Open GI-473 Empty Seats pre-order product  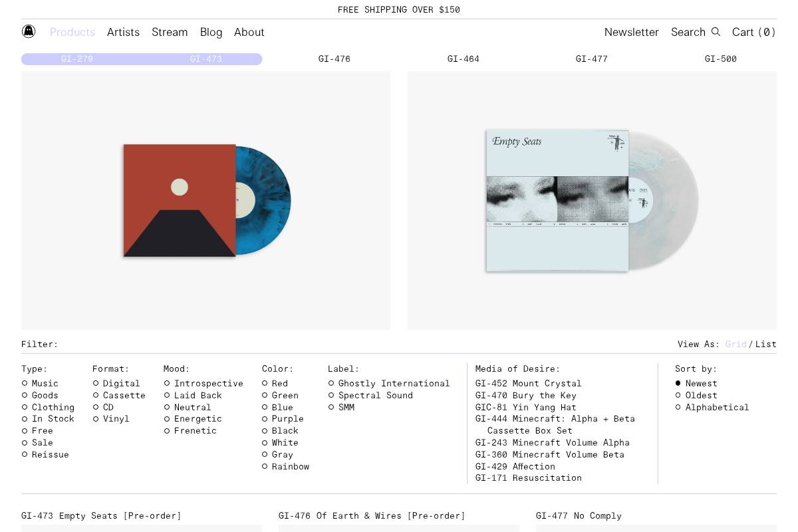tap(101, 516)
